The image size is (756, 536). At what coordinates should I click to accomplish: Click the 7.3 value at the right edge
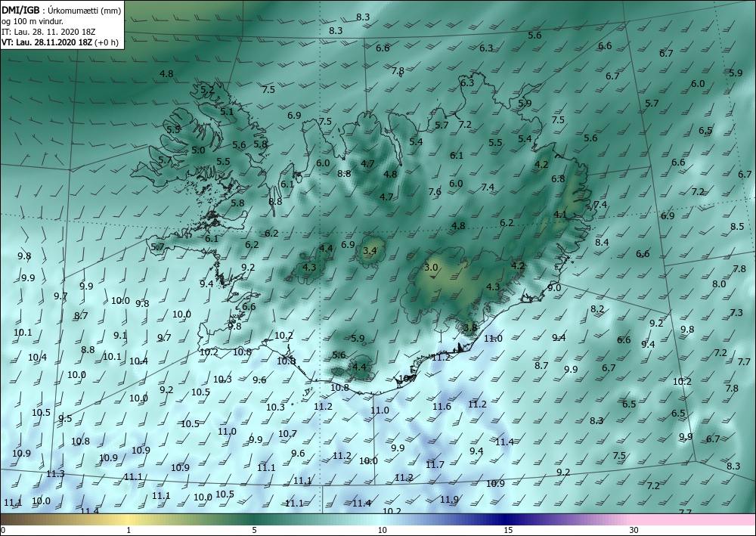point(736,312)
